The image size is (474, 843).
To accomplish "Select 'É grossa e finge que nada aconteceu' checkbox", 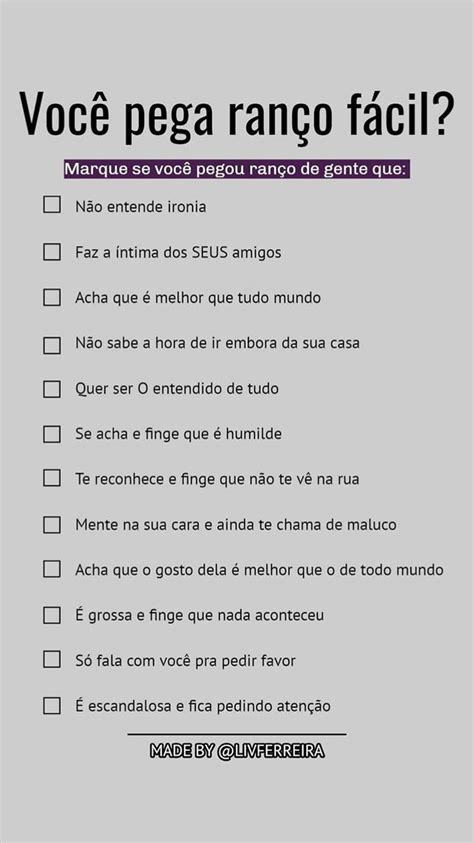I will coord(52,615).
